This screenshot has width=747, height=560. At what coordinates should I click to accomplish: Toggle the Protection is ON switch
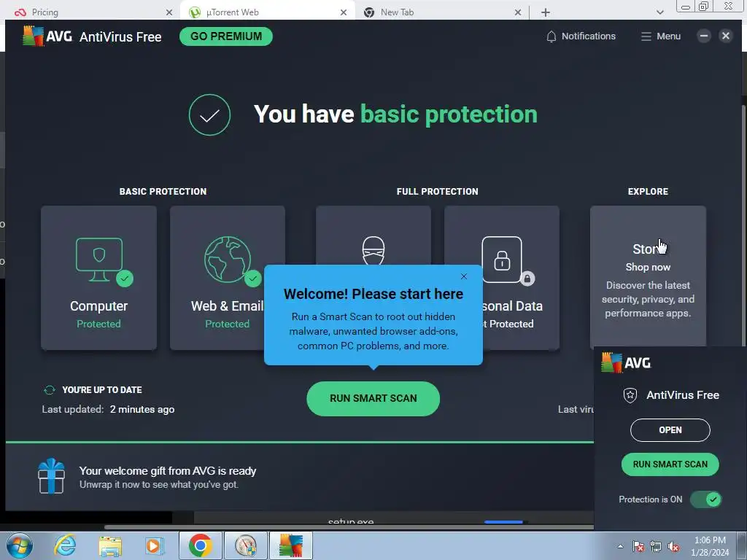coord(706,499)
